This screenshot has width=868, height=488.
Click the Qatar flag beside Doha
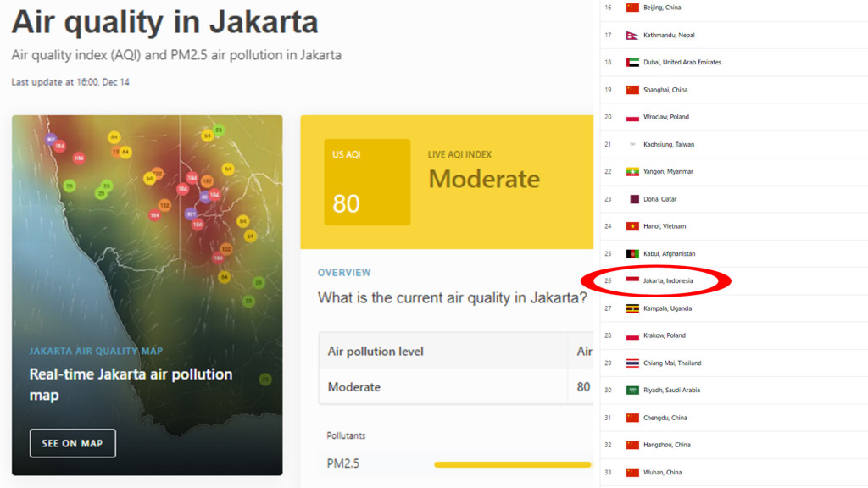tap(634, 199)
